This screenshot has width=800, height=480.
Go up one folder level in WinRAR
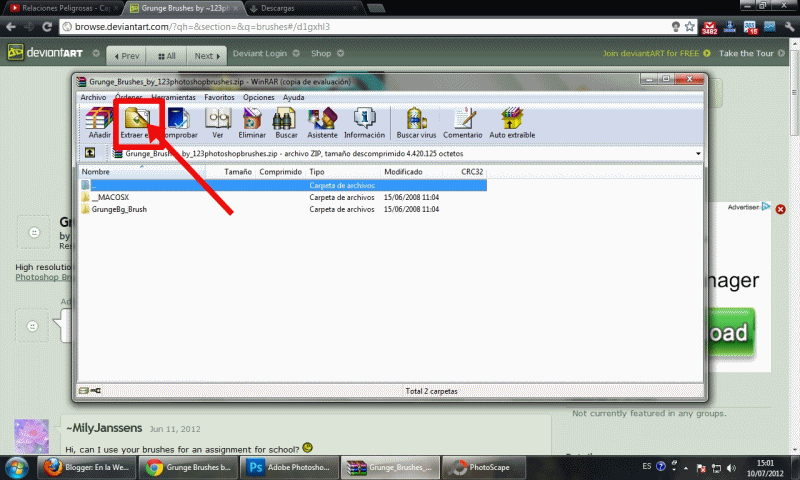click(x=90, y=153)
